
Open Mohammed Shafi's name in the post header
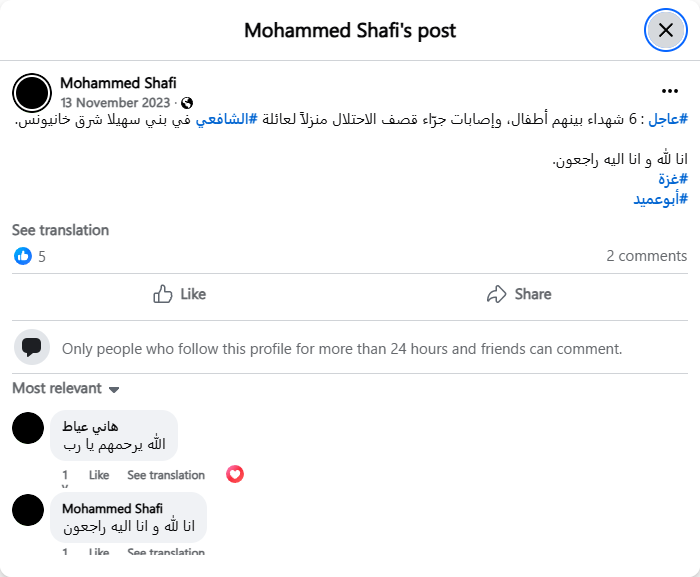(x=118, y=83)
